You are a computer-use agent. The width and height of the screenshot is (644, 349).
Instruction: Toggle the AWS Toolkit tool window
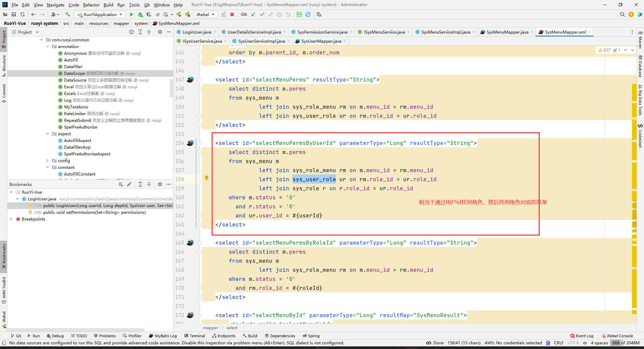(4, 290)
